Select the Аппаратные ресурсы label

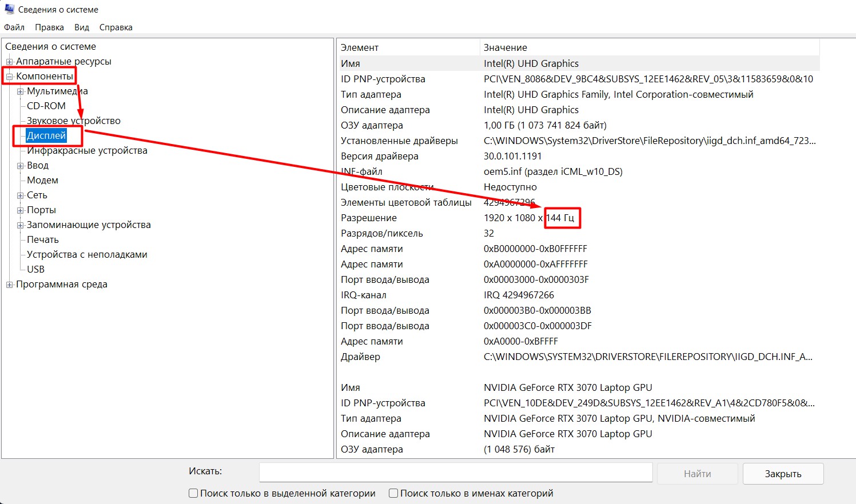click(x=63, y=61)
